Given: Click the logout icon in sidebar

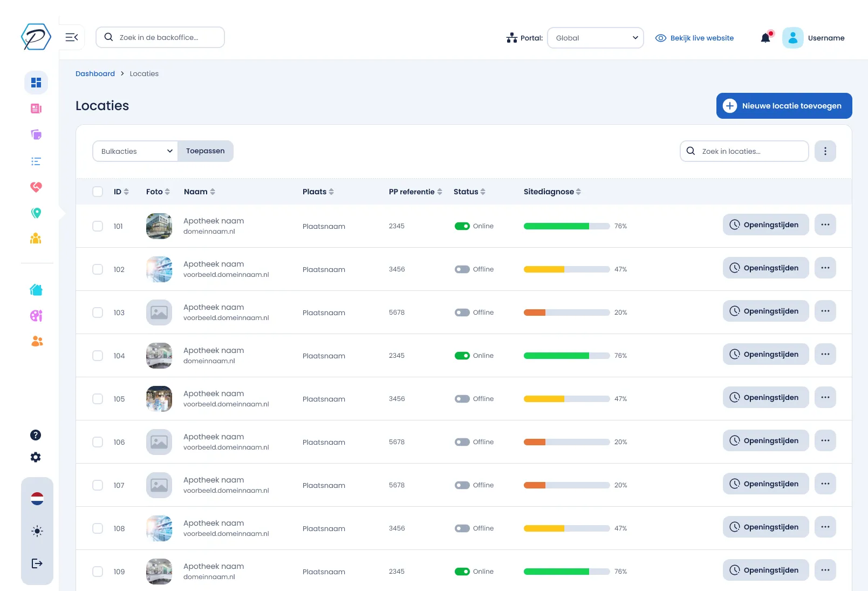Looking at the screenshot, I should [37, 563].
